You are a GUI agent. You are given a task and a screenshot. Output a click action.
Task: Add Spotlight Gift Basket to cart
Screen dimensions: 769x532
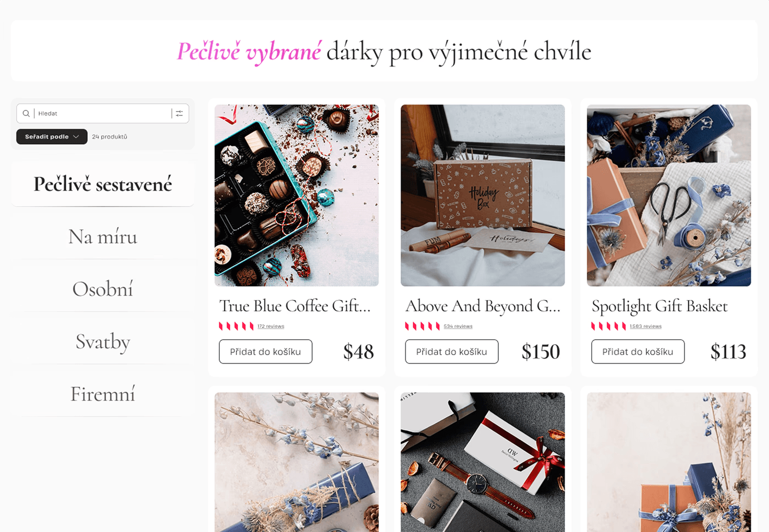638,351
